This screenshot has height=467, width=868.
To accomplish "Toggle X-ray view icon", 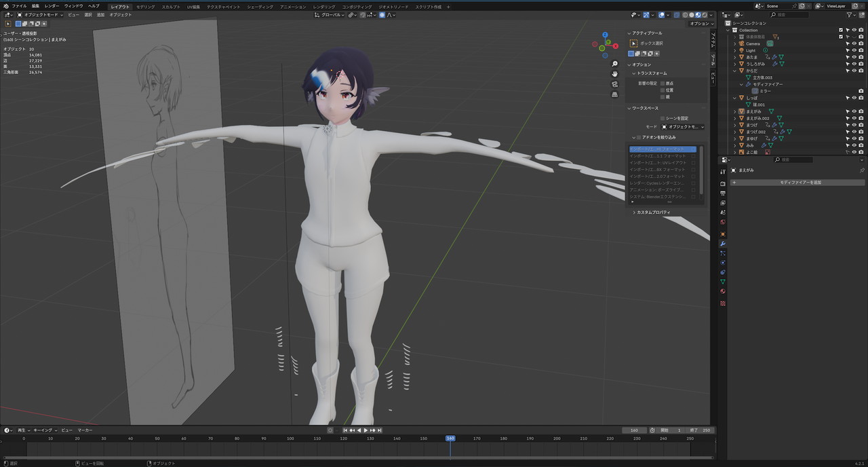I will [x=675, y=14].
